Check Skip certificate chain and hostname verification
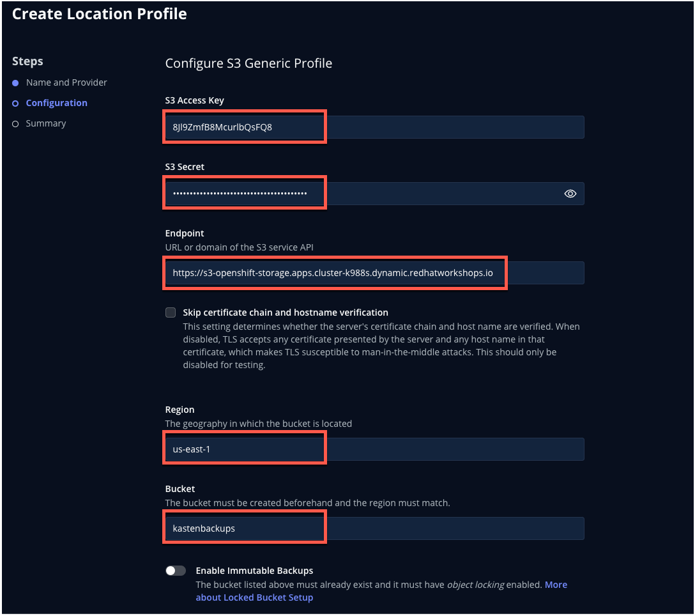 point(171,312)
